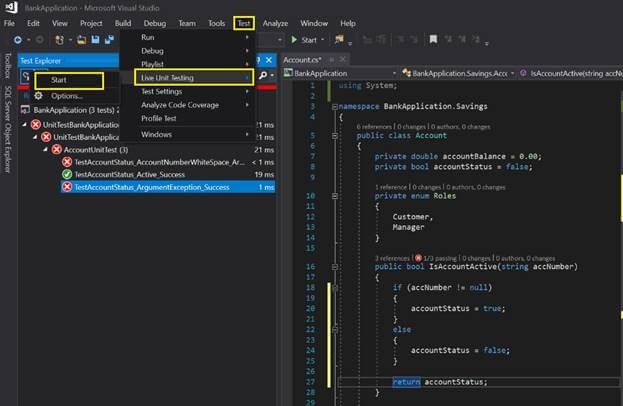Open the Window menu
Image resolution: width=623 pixels, height=406 pixels.
[314, 23]
